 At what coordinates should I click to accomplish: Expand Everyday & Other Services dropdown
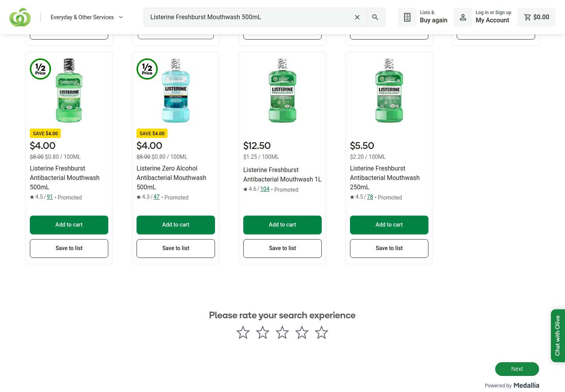[x=87, y=17]
